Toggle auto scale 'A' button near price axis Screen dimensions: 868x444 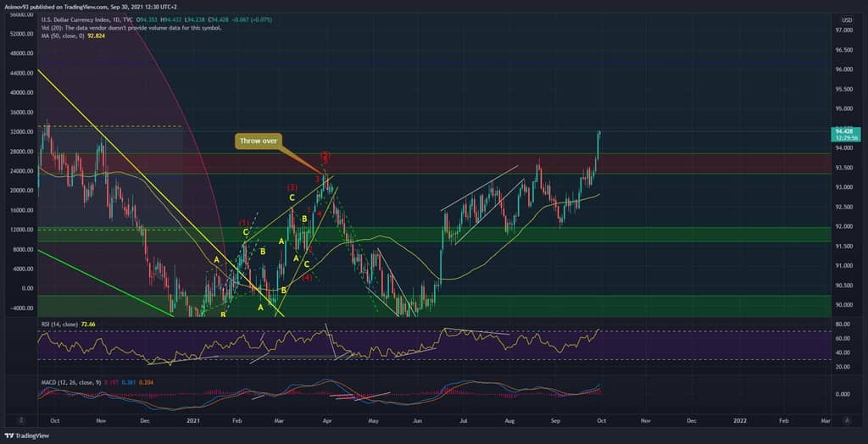(x=847, y=421)
